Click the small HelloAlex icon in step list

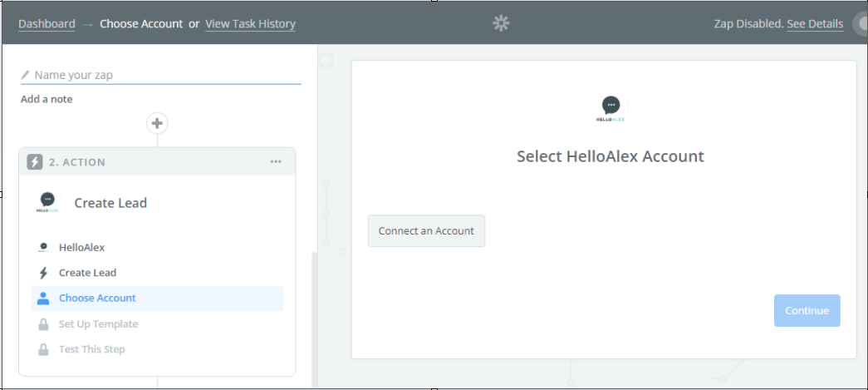(x=43, y=247)
